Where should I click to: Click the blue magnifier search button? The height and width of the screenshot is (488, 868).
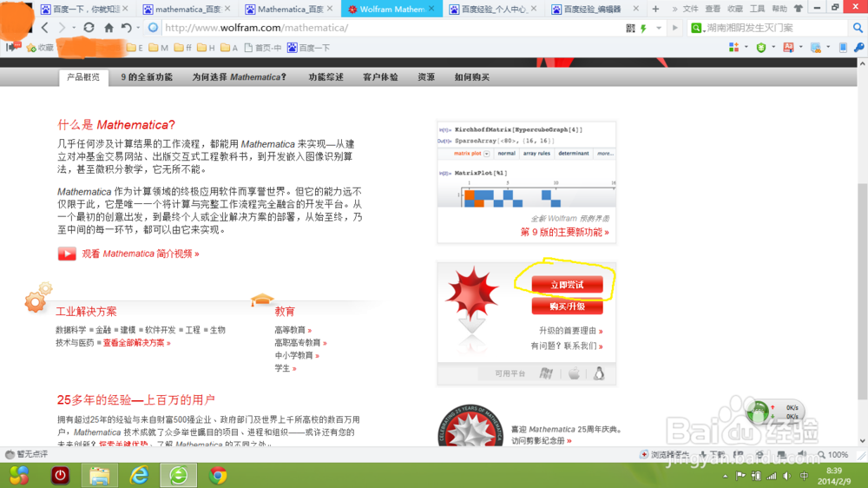coord(858,28)
